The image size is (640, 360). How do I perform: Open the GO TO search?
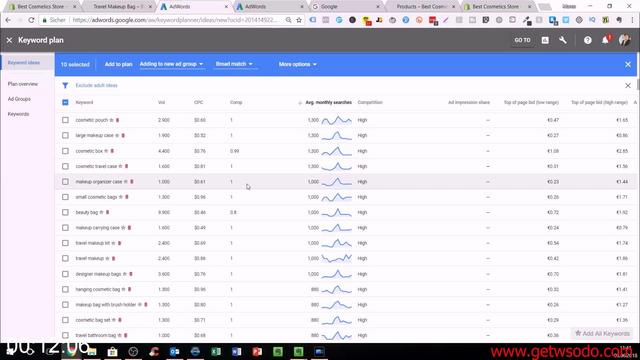(522, 40)
